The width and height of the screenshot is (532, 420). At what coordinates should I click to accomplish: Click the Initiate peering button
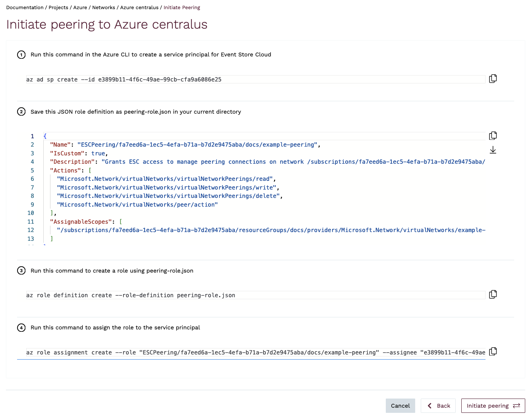493,406
